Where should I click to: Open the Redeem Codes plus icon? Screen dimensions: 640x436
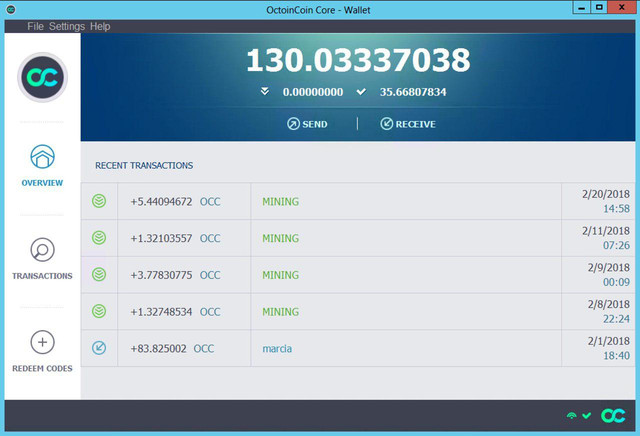click(42, 342)
